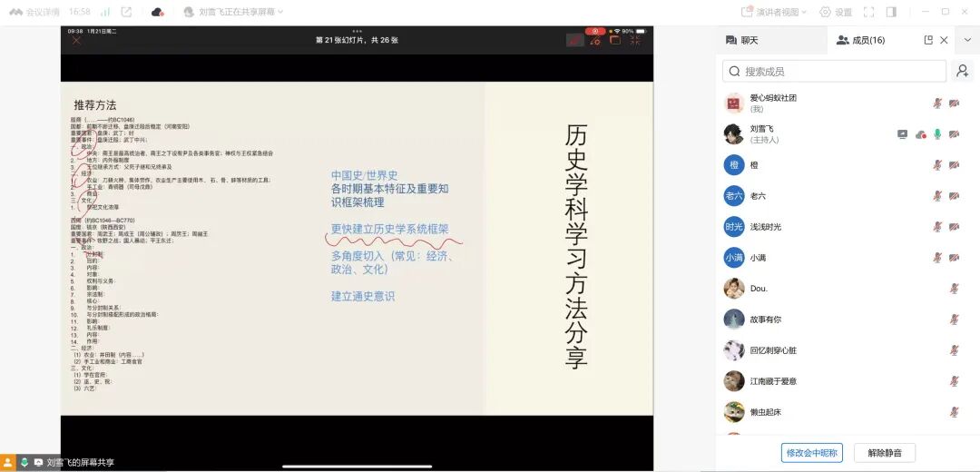Click muted mic icon for 懒虫起床
Screen dimensions: 980x472
955,412
